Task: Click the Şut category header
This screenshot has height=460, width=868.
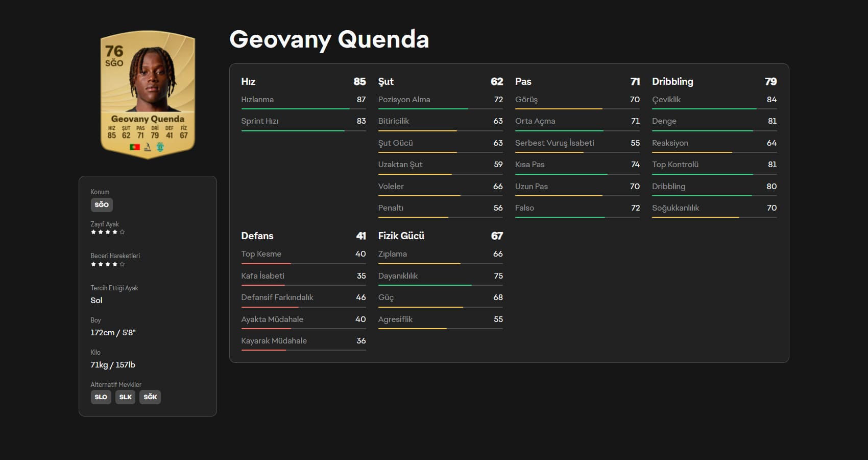Action: click(x=385, y=81)
